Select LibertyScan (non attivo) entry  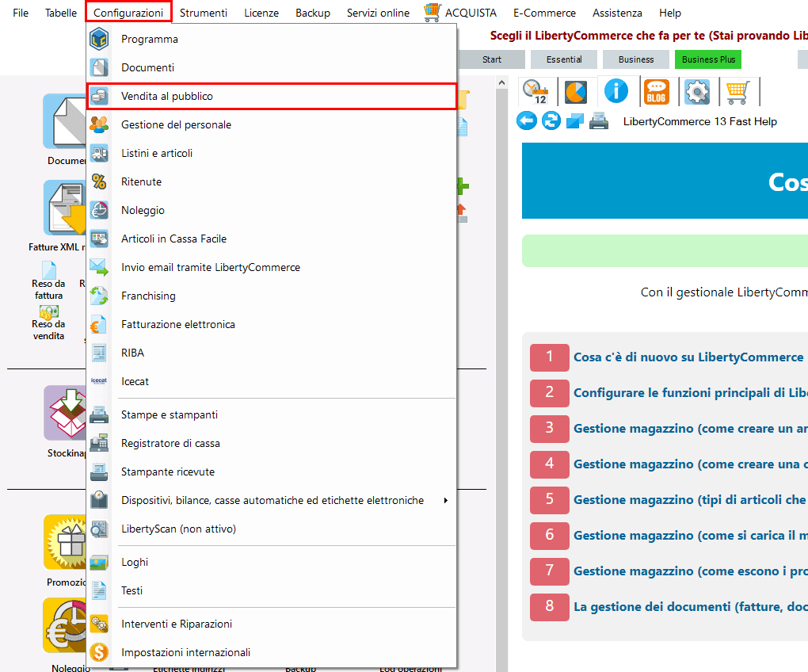click(272, 529)
